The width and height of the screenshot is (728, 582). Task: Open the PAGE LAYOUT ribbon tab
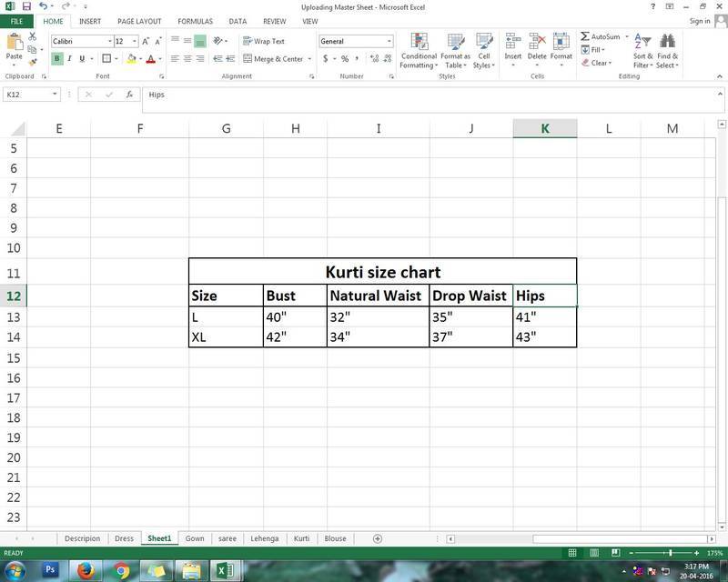(x=139, y=21)
